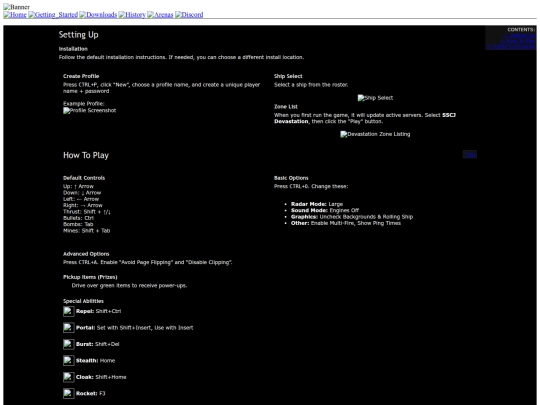This screenshot has height=405, width=540.
Task: Click the 'Bullets: Ctrl' control line
Action: tap(79, 218)
